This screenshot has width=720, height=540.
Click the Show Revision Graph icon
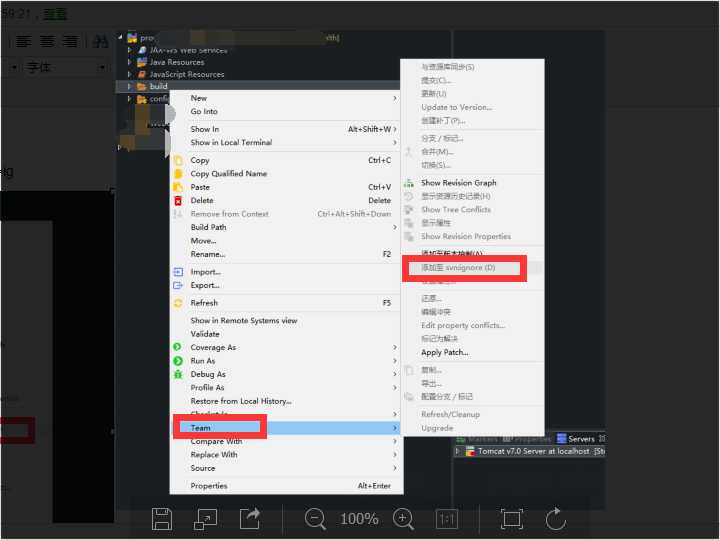[409, 183]
